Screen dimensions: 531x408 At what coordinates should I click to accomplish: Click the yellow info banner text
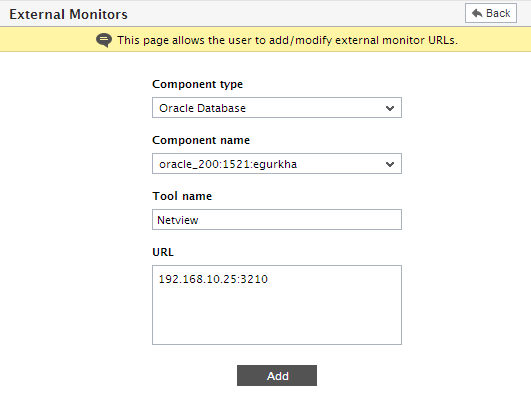(x=287, y=40)
